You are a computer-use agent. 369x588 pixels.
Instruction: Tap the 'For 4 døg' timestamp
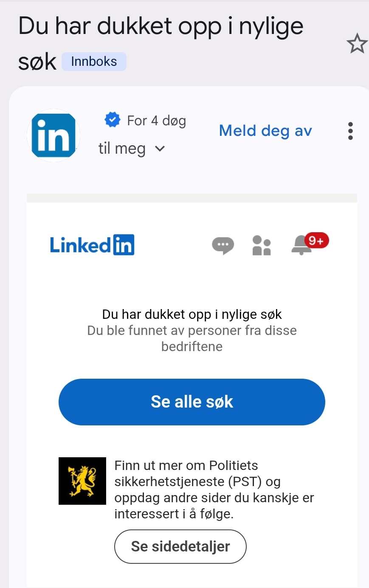coord(157,121)
